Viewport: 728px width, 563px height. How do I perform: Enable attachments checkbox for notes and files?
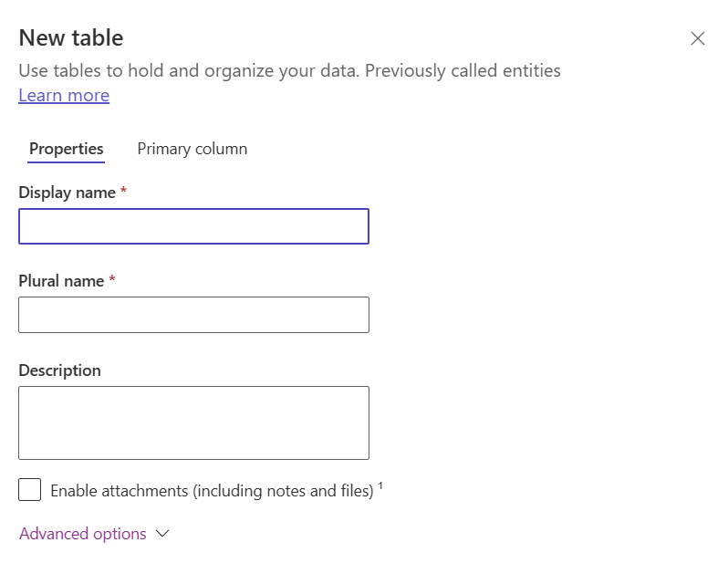30,490
